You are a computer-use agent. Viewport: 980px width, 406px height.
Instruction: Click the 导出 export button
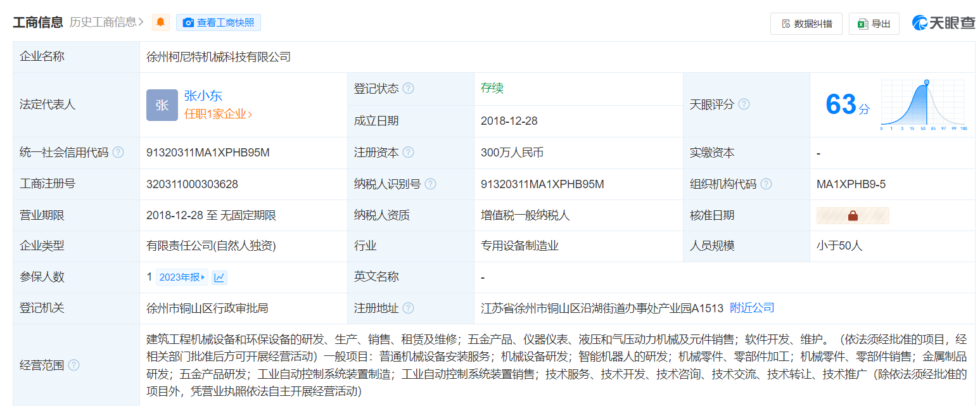874,23
